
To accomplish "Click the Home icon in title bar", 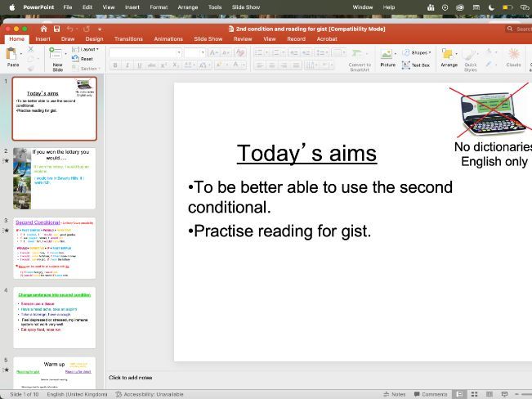I will (44, 29).
